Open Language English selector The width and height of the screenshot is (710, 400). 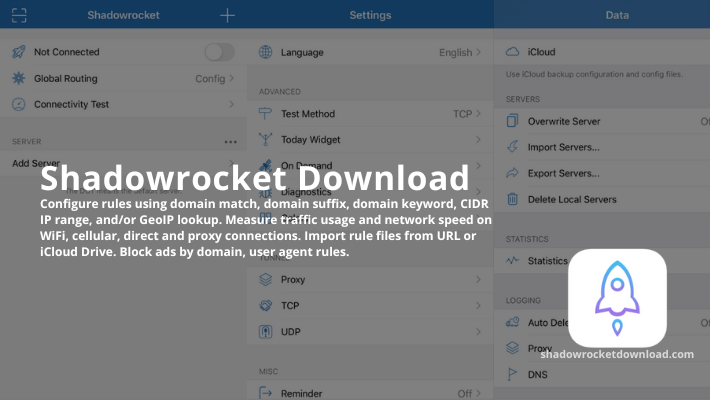460,53
